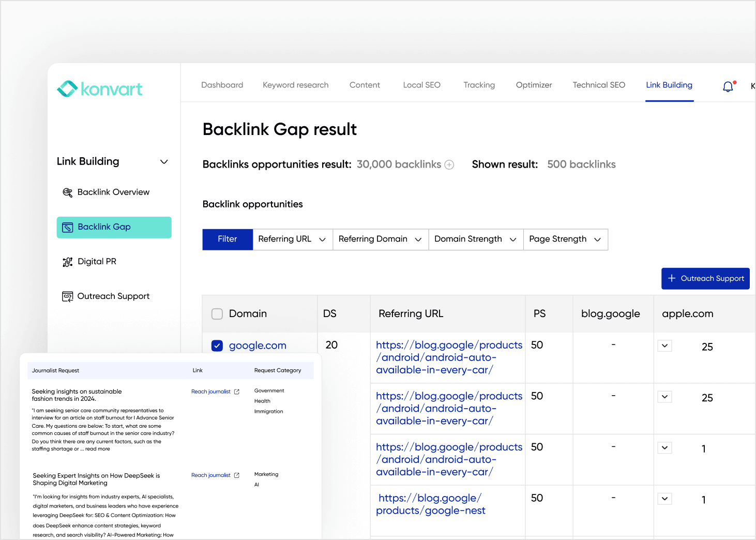Select Backlink Overview magnifier icon in sidebar
Image resolution: width=756 pixels, height=540 pixels.
[x=67, y=192]
